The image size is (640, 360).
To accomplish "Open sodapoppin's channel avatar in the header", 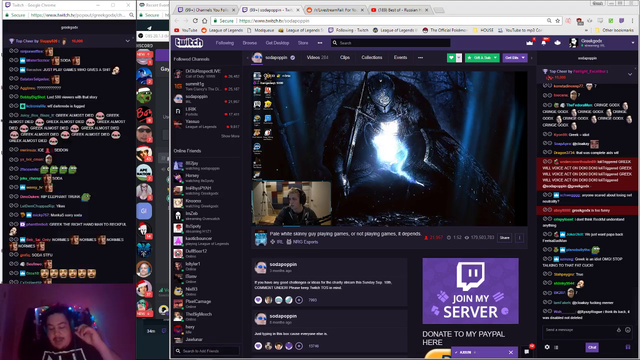I will click(257, 58).
